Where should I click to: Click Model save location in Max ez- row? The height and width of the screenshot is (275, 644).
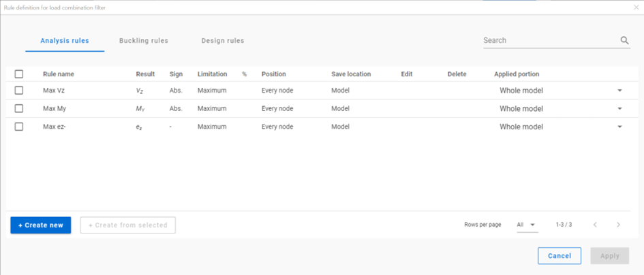[x=341, y=127]
